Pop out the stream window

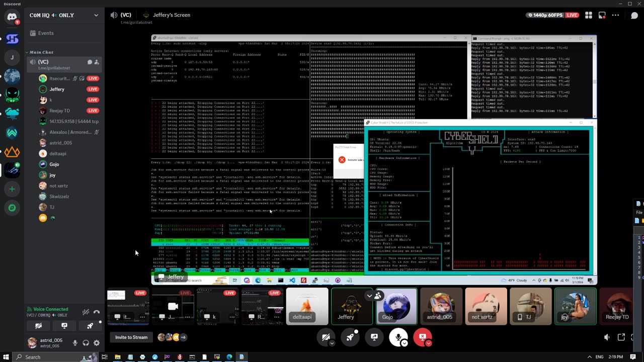(621, 337)
